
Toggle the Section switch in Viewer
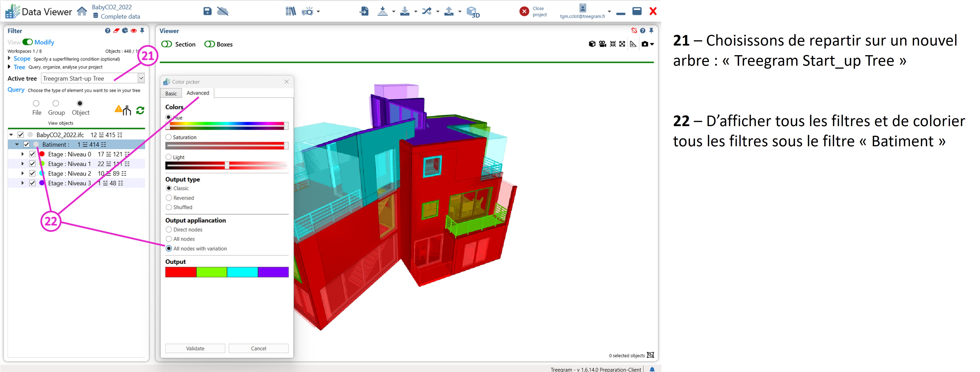167,44
